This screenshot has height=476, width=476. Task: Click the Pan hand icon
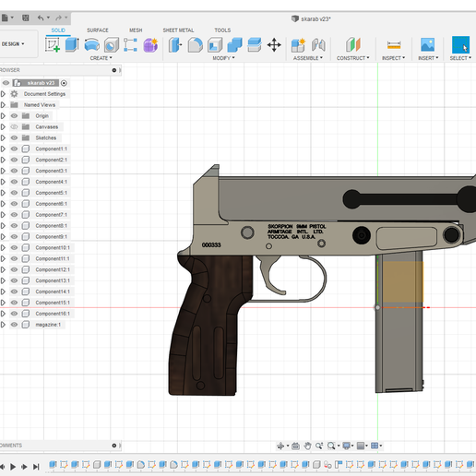point(307,446)
